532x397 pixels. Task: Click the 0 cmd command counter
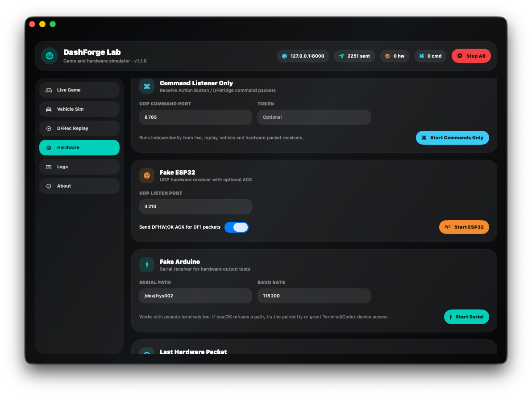tap(430, 56)
